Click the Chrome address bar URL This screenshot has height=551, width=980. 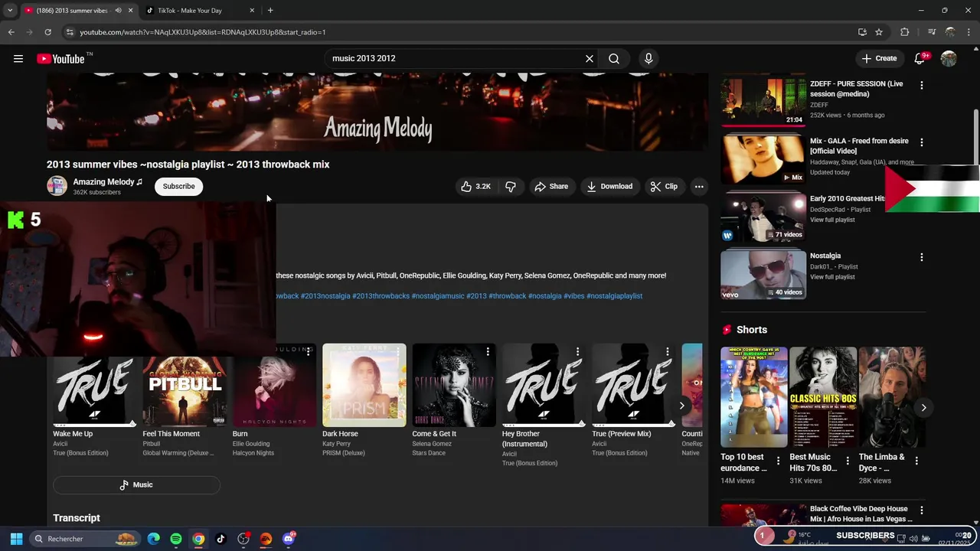(x=203, y=32)
